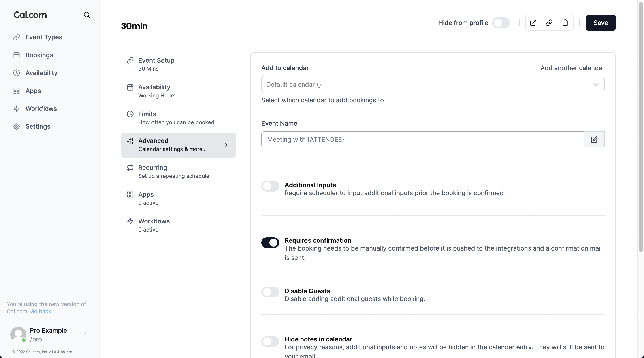Enable the Additional Inputs toggle

tap(270, 186)
